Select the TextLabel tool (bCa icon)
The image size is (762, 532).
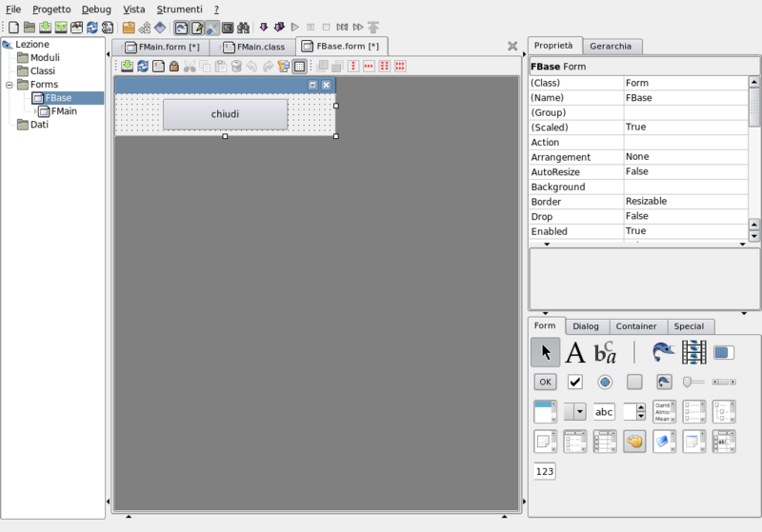tap(605, 352)
